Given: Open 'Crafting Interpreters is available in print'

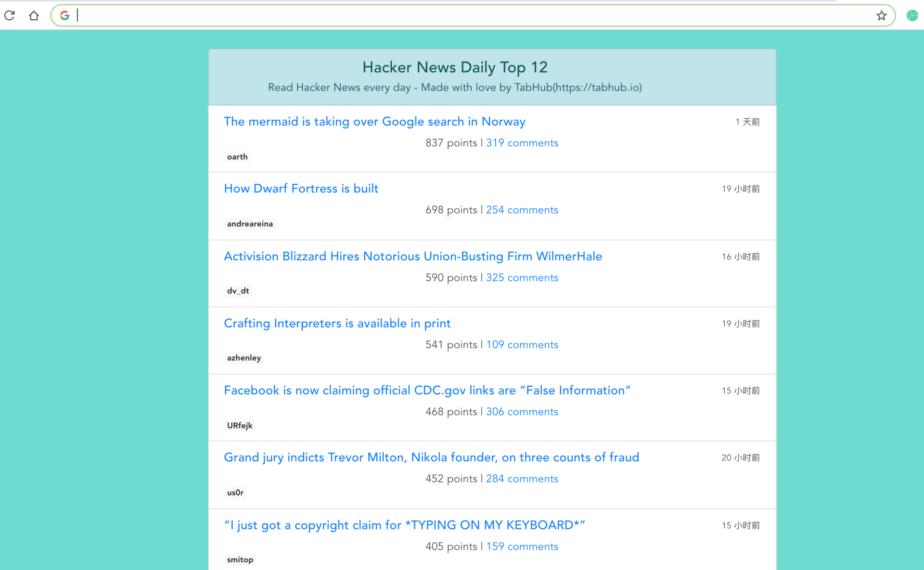Looking at the screenshot, I should [337, 323].
